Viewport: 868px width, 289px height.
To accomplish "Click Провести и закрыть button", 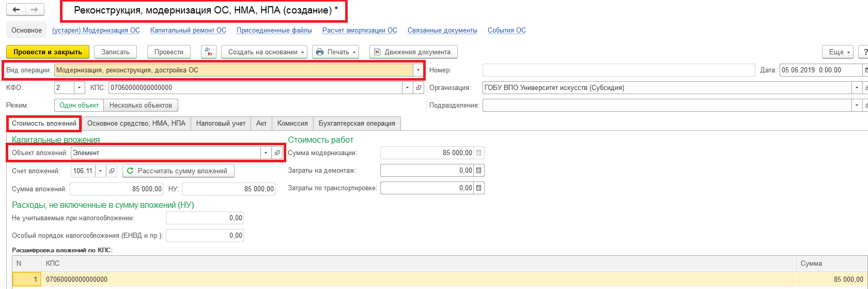I will pyautogui.click(x=48, y=52).
